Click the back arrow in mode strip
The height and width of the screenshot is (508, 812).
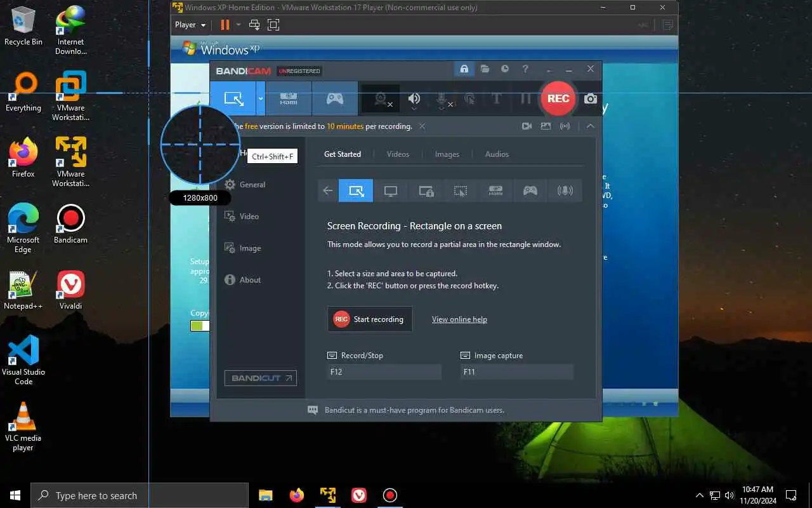click(x=328, y=190)
